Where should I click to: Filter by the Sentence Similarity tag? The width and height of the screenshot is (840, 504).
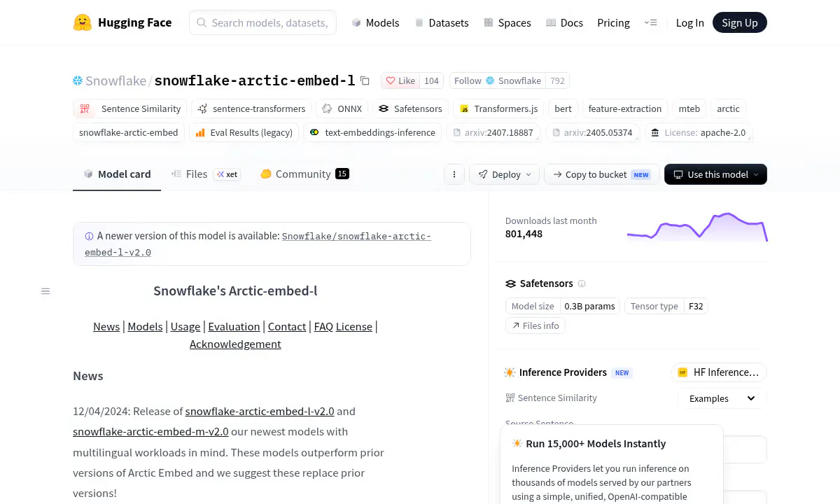pos(129,108)
